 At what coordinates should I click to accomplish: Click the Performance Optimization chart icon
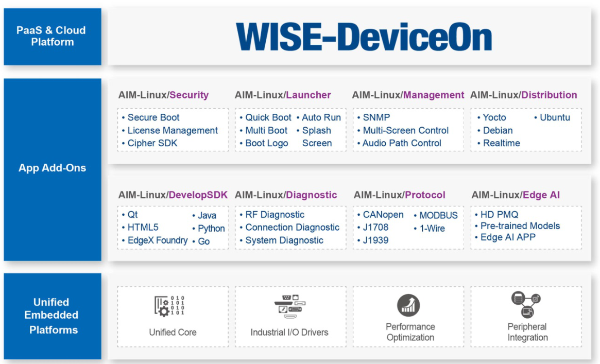(408, 305)
